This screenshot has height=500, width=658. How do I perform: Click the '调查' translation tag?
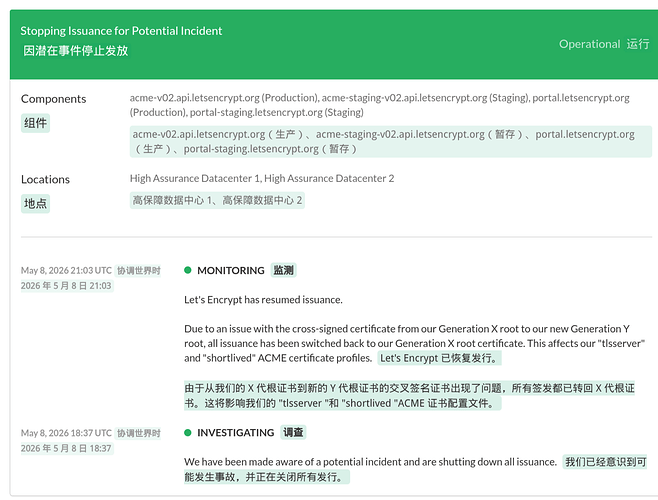click(x=293, y=432)
